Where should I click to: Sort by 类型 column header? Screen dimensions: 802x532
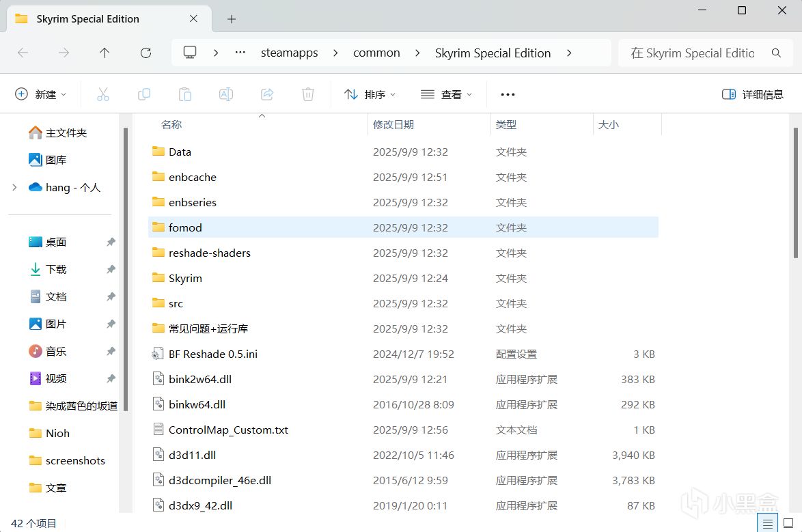[x=506, y=124]
